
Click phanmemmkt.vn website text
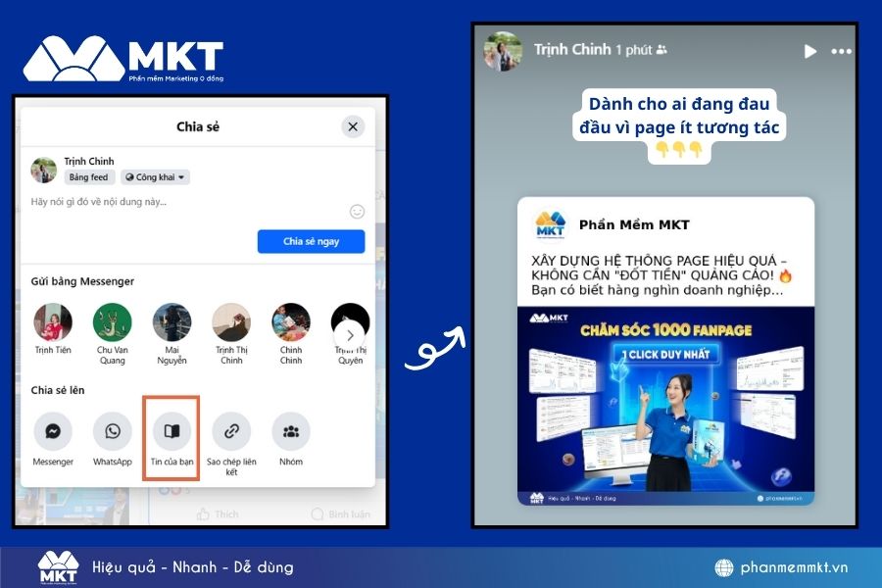pyautogui.click(x=794, y=567)
